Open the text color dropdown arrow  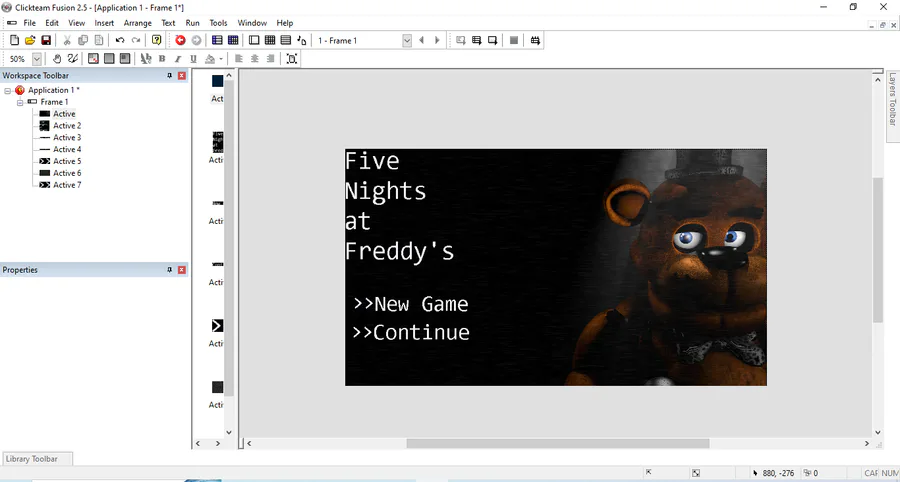(221, 59)
